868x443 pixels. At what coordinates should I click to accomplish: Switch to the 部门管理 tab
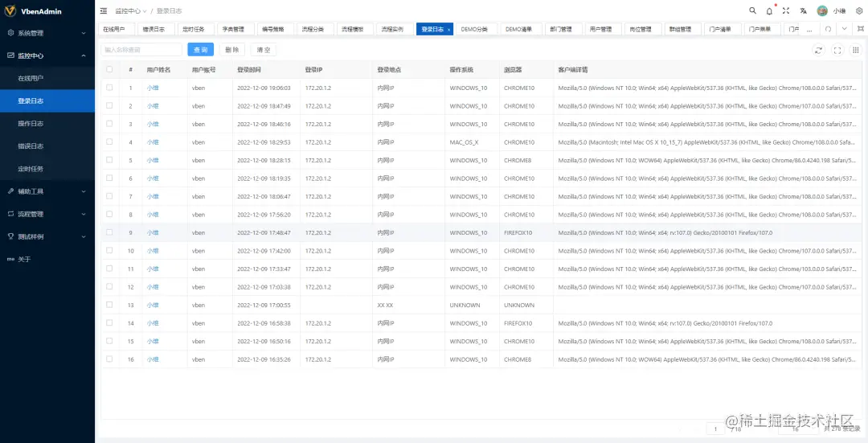click(562, 30)
